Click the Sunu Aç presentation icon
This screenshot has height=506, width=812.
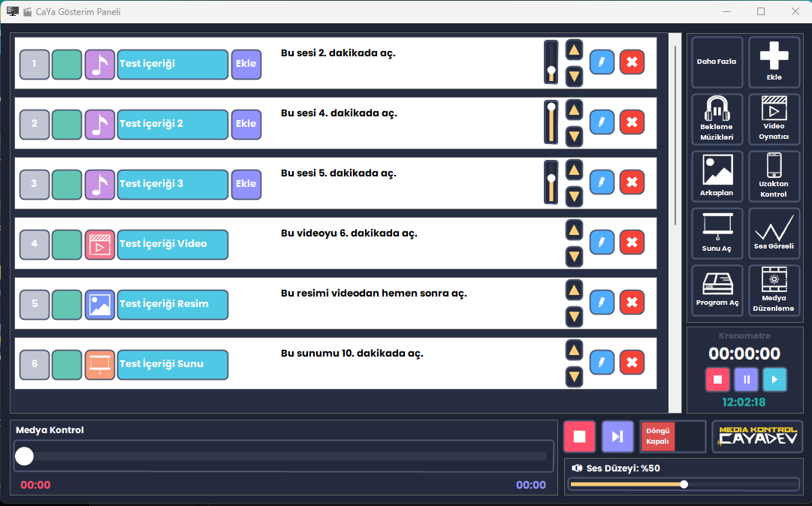point(717,233)
